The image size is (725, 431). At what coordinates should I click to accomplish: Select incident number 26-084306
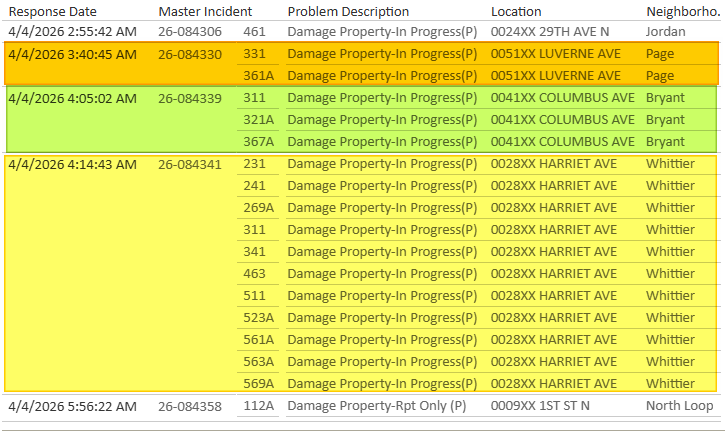pyautogui.click(x=190, y=31)
